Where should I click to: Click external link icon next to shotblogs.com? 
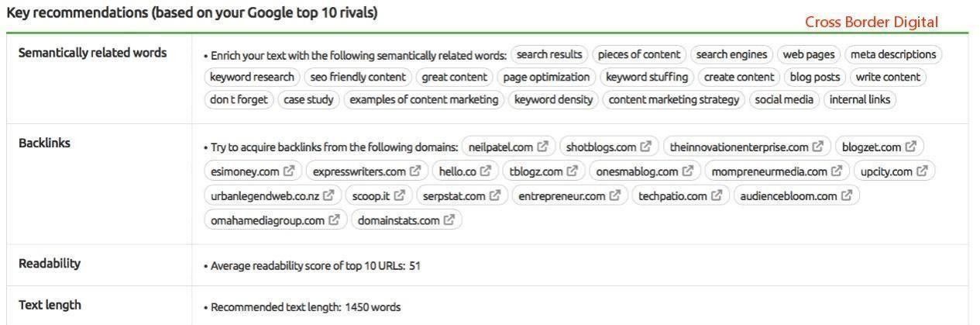pyautogui.click(x=646, y=147)
